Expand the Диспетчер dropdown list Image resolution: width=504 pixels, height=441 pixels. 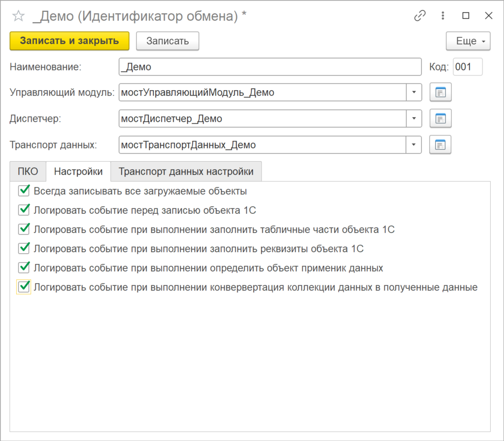(414, 119)
